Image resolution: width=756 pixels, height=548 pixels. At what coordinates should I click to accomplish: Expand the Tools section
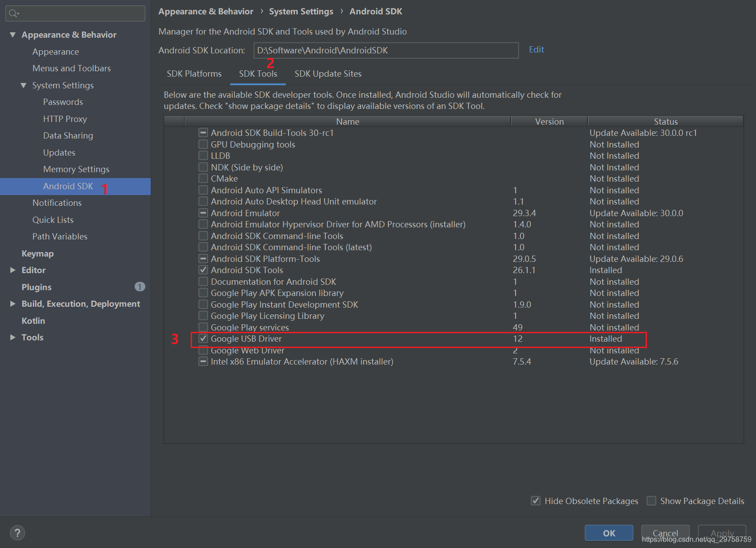(x=13, y=337)
